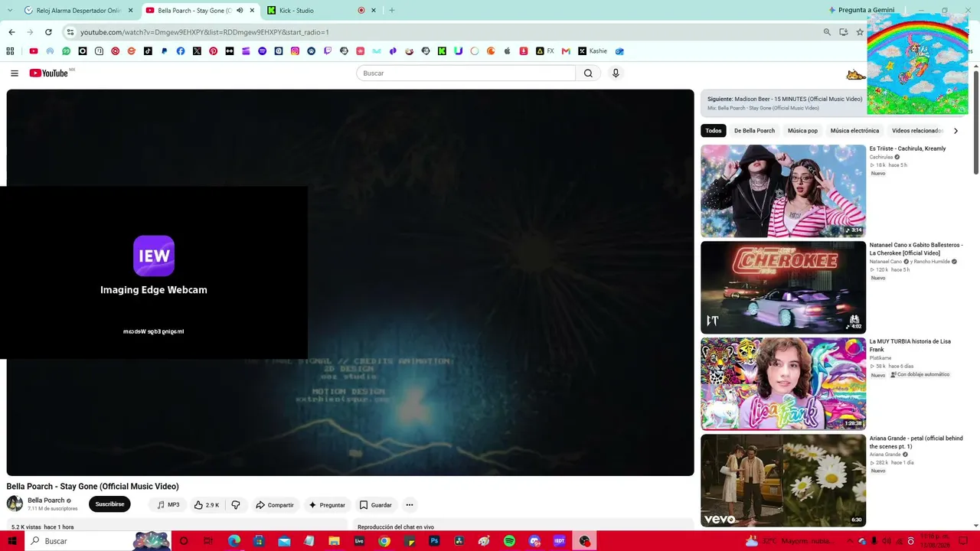This screenshot has height=551, width=980.
Task: Go to the YouTube home logo
Action: click(51, 73)
